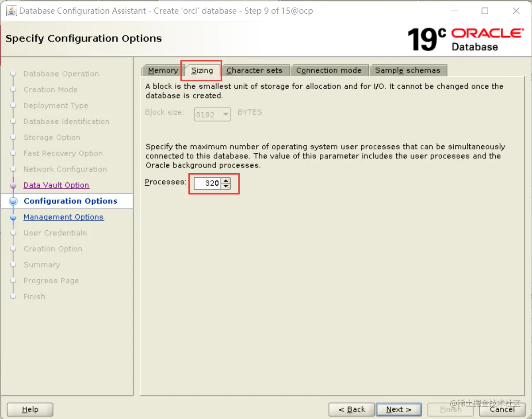The image size is (532, 419).
Task: Maximize the Database Configuration Assistant window
Action: (485, 11)
